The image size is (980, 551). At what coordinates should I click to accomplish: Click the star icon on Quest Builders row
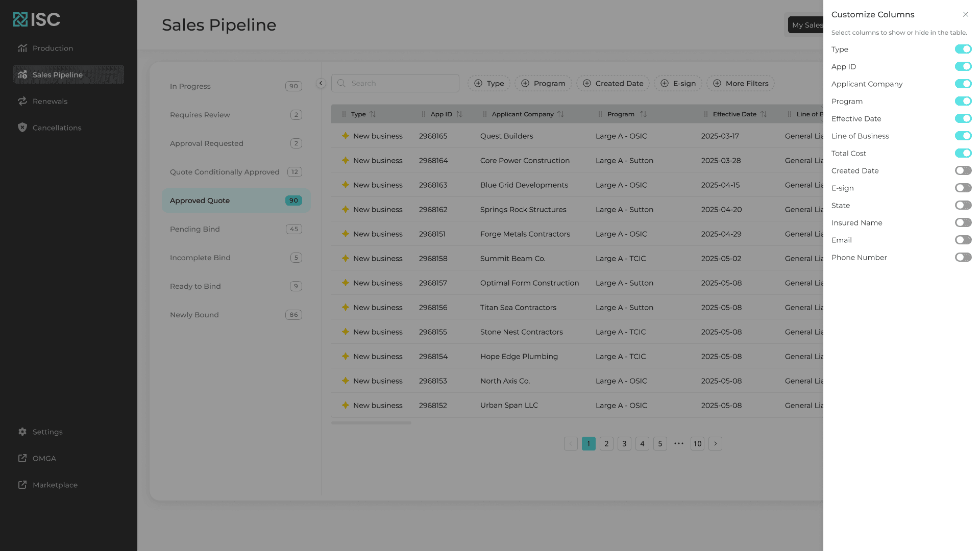point(346,136)
